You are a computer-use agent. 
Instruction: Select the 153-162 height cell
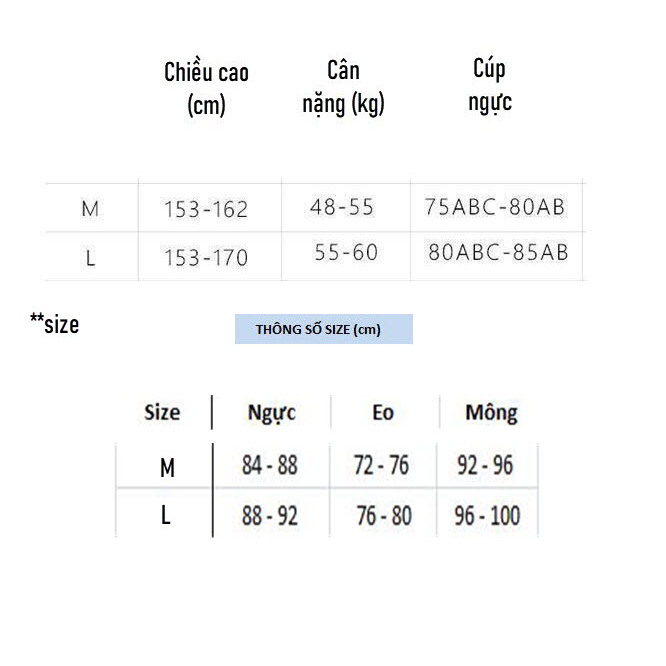(206, 210)
